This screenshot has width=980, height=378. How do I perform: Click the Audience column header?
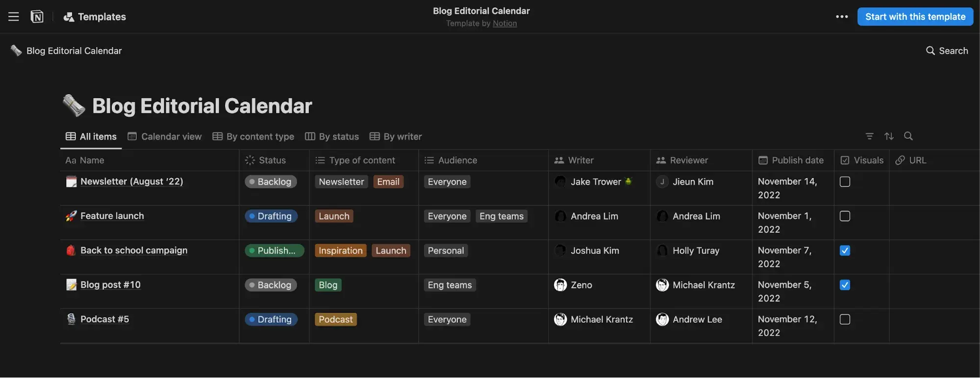click(x=483, y=160)
